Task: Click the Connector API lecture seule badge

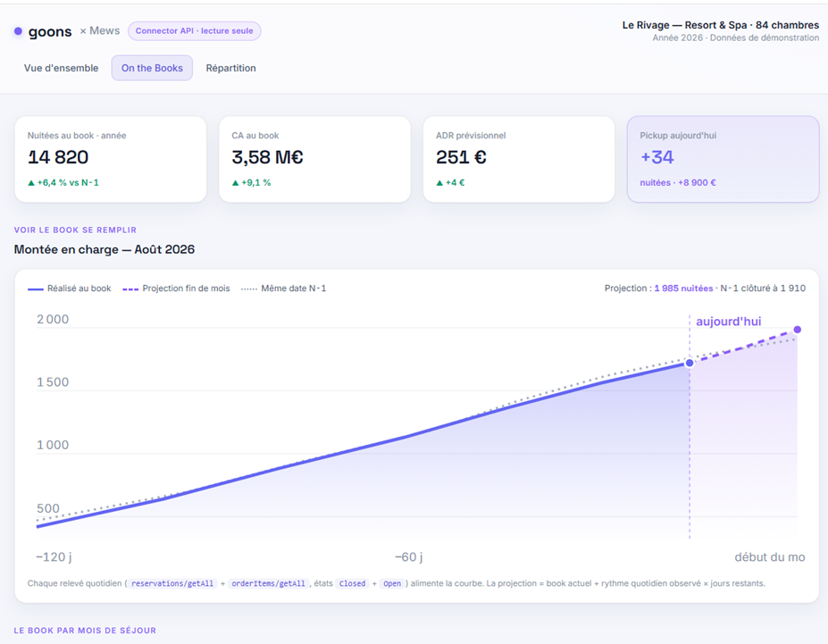Action: [195, 30]
